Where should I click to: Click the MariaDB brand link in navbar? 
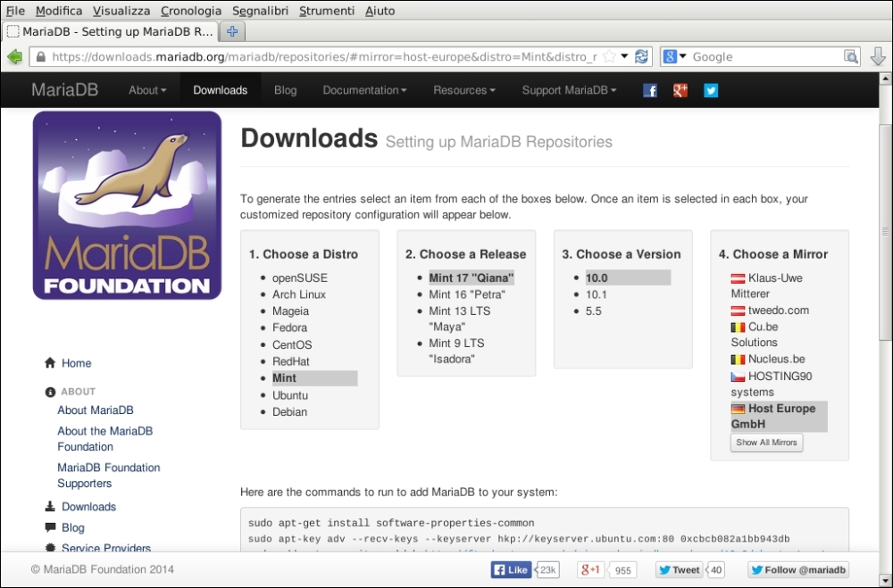65,89
